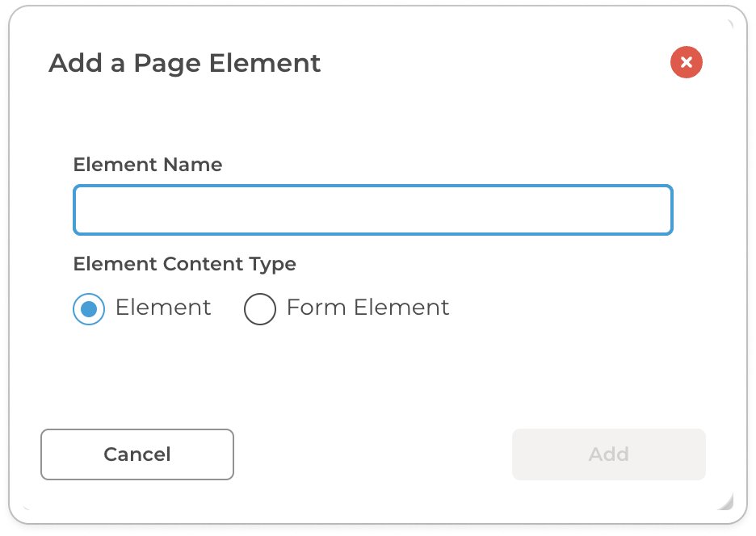Click the red X icon
The width and height of the screenshot is (756, 536).
tap(686, 63)
